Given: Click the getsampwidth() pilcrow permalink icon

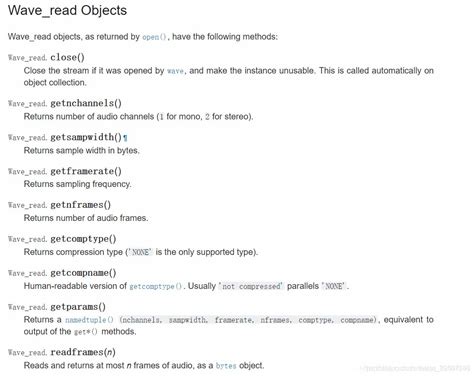Looking at the screenshot, I should click(125, 137).
